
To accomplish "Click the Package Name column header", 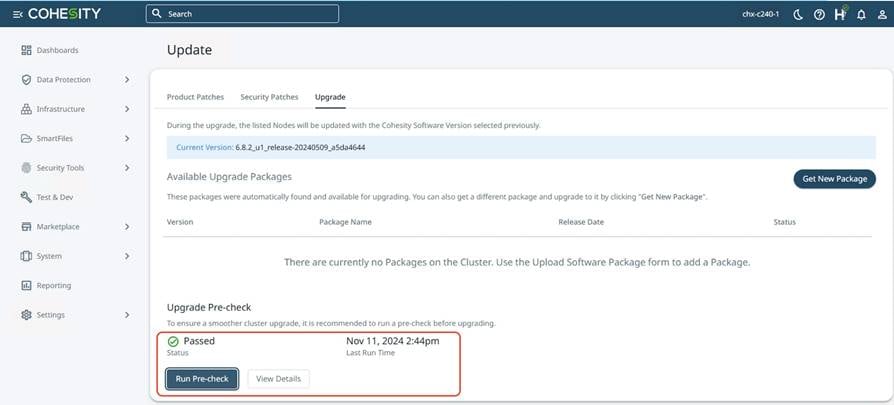I will coord(345,222).
